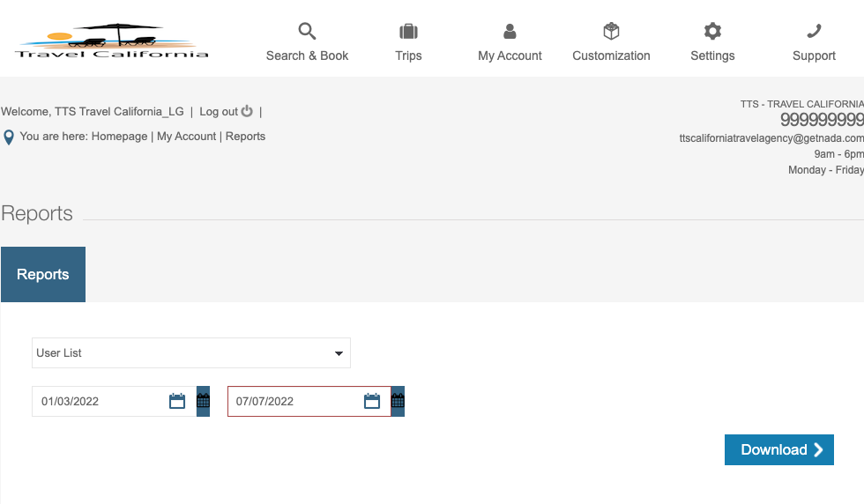Screen dimensions: 864x504
Task: Click the Support phone icon
Action: point(814,31)
